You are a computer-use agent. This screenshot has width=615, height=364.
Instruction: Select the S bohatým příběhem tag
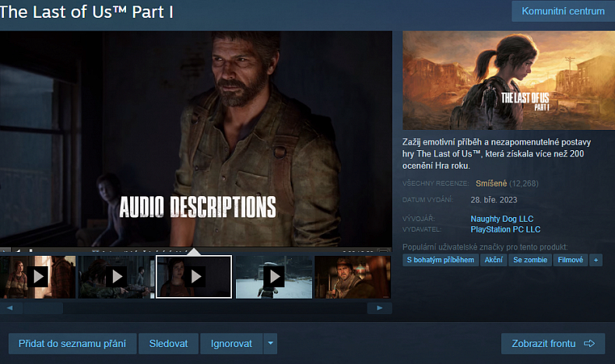[x=441, y=260]
